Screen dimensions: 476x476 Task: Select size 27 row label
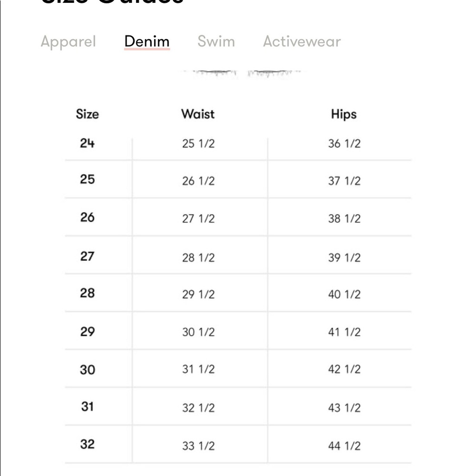pyautogui.click(x=87, y=256)
